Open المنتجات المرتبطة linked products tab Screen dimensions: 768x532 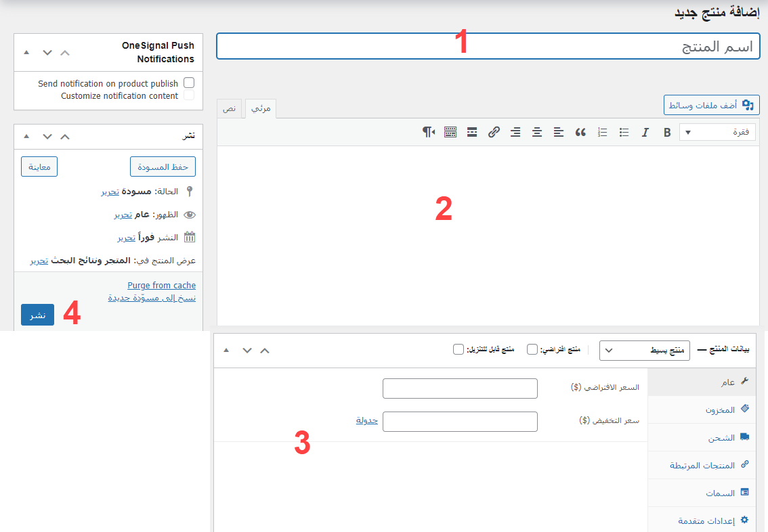tap(702, 465)
